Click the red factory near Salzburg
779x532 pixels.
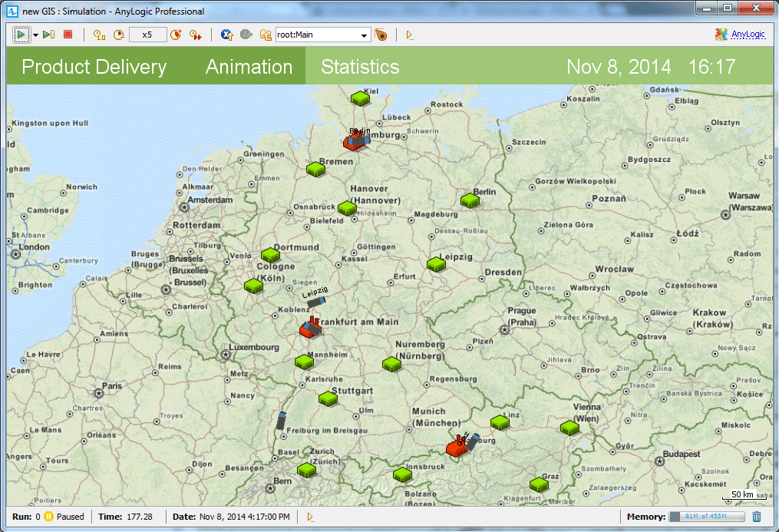(457, 447)
